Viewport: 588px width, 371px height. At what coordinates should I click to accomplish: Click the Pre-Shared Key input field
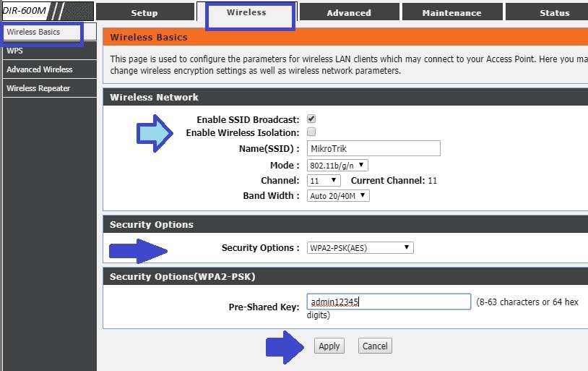(389, 302)
